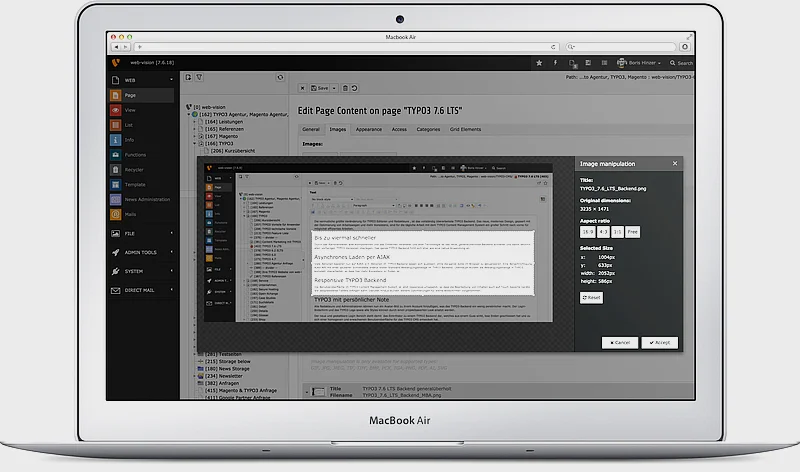Screen dimensions: 800x472
Task: Expand the FILE module group
Action: point(141,233)
